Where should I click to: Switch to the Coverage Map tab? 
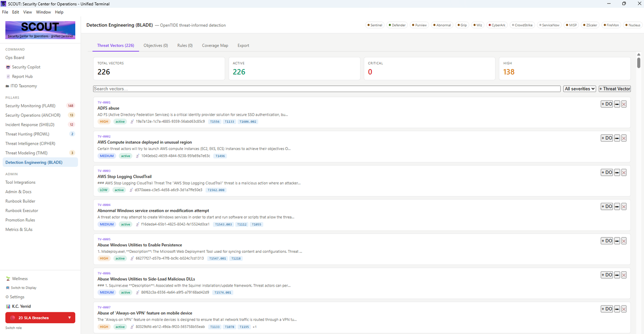(215, 45)
